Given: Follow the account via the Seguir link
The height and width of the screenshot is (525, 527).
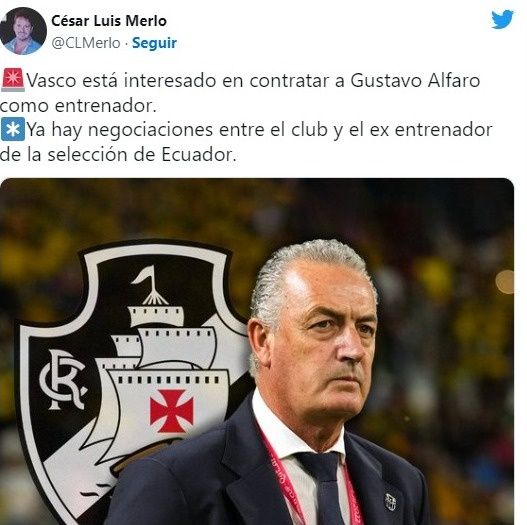Looking at the screenshot, I should [x=154, y=43].
